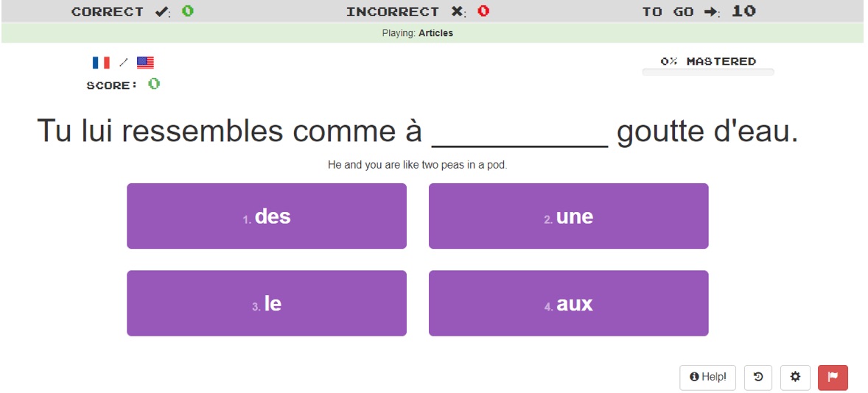
Task: Open the Help! button
Action: (x=708, y=377)
